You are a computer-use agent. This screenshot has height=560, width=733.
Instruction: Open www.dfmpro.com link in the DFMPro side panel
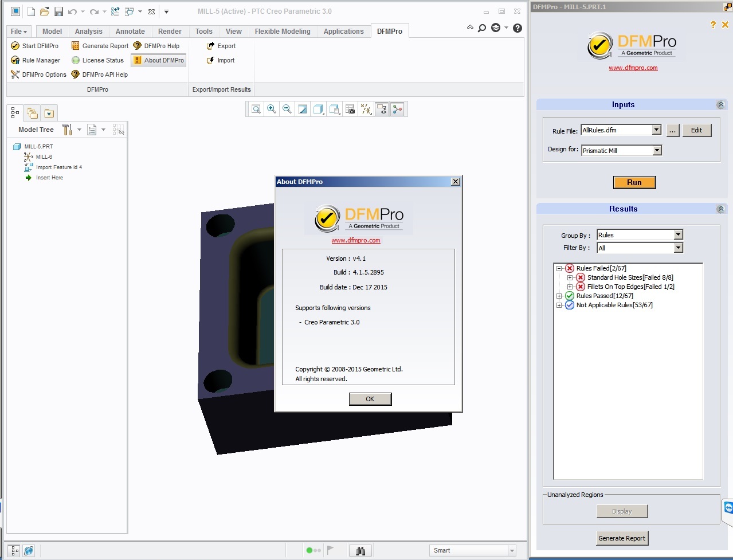coord(633,68)
